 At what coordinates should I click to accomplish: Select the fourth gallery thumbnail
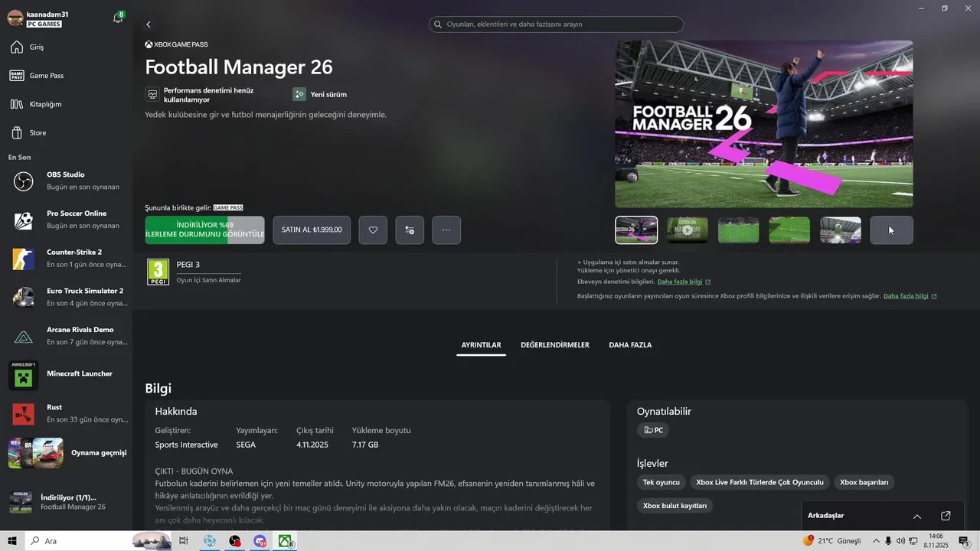coord(789,230)
